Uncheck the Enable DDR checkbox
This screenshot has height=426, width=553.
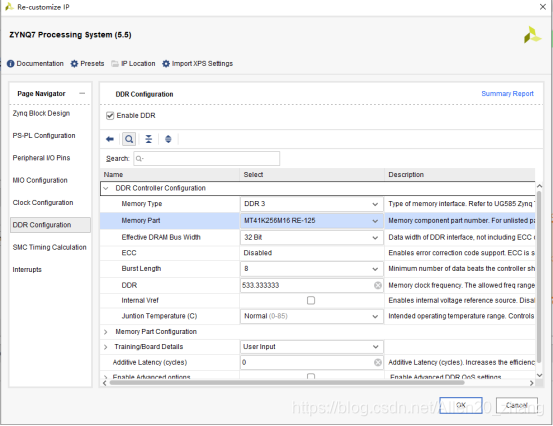point(110,116)
